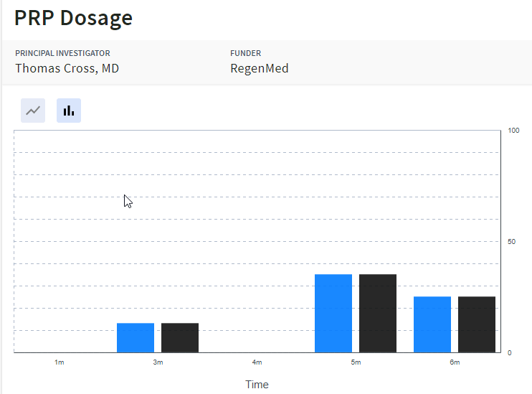Click the 1m x-axis label
The height and width of the screenshot is (394, 532).
(60, 362)
